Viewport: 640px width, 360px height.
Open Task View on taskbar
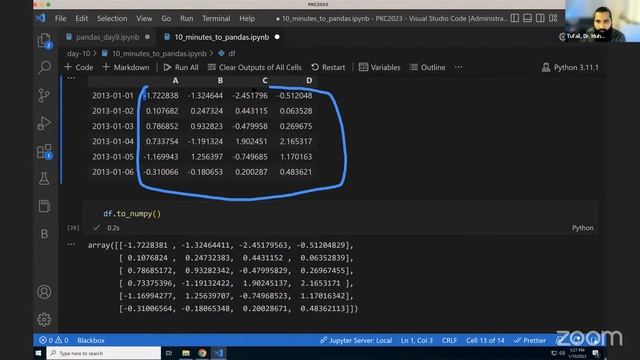coord(169,353)
